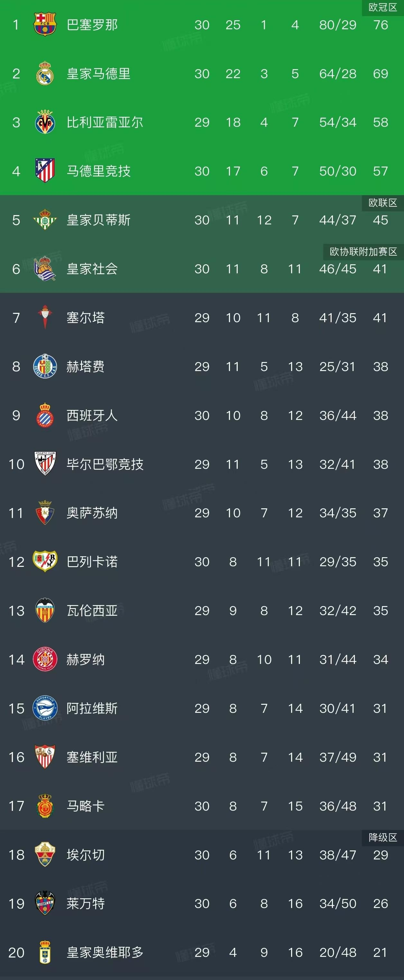
Task: Select the Valencia club crest
Action: click(46, 611)
